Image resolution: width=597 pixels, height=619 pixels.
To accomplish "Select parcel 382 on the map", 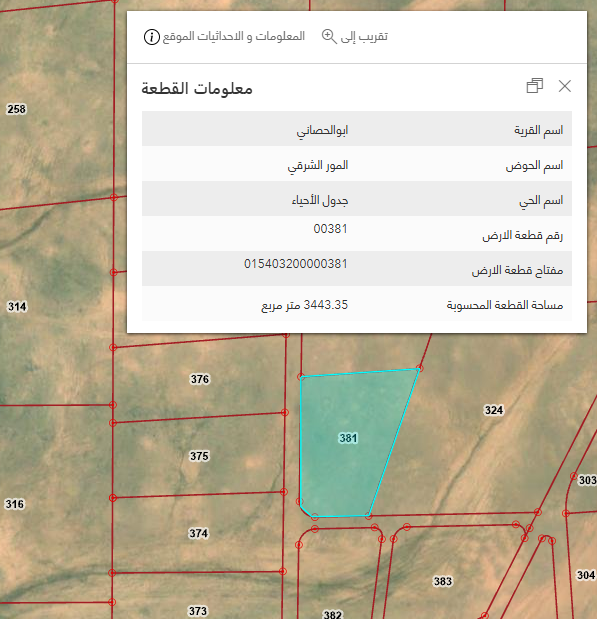I will pyautogui.click(x=332, y=614).
